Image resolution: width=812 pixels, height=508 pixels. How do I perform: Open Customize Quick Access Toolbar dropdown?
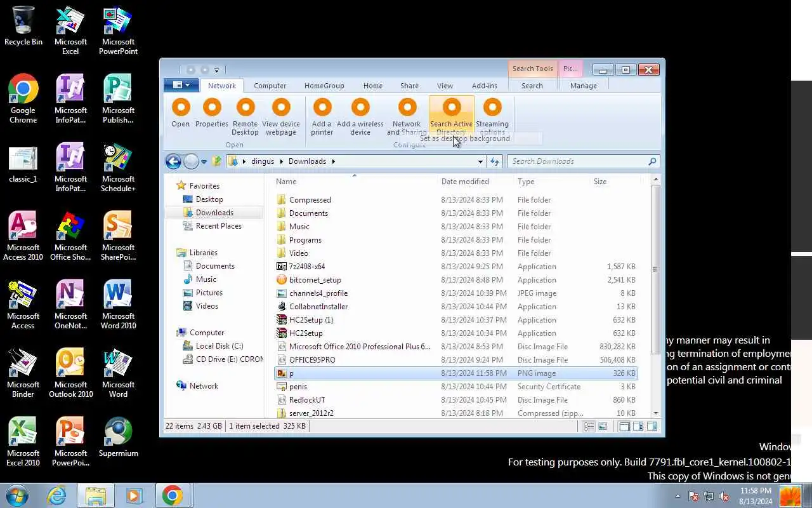(216, 70)
